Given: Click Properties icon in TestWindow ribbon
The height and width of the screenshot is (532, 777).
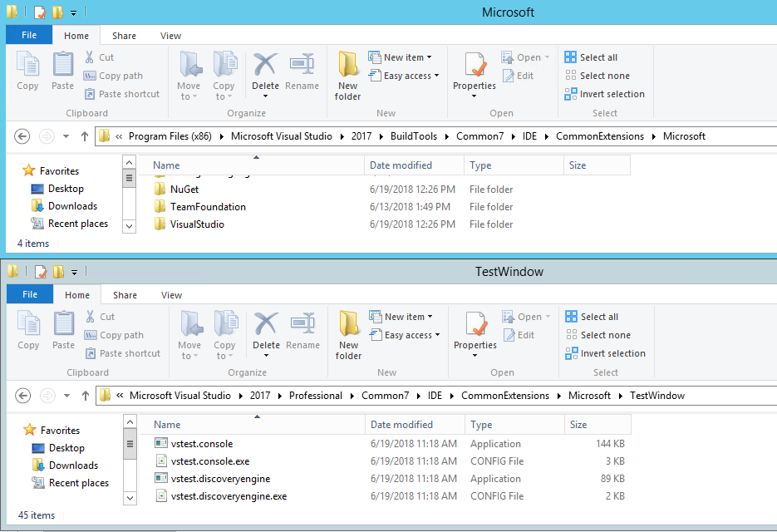Looking at the screenshot, I should (x=475, y=323).
